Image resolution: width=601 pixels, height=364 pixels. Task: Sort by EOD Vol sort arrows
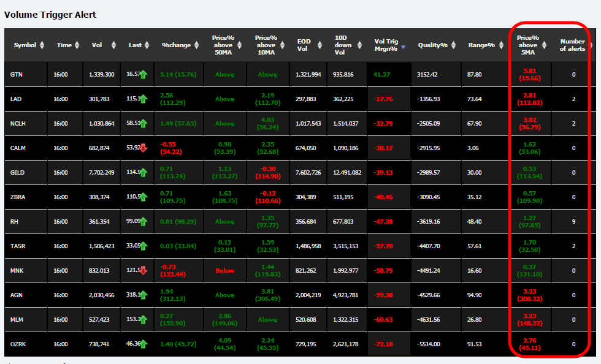click(320, 45)
